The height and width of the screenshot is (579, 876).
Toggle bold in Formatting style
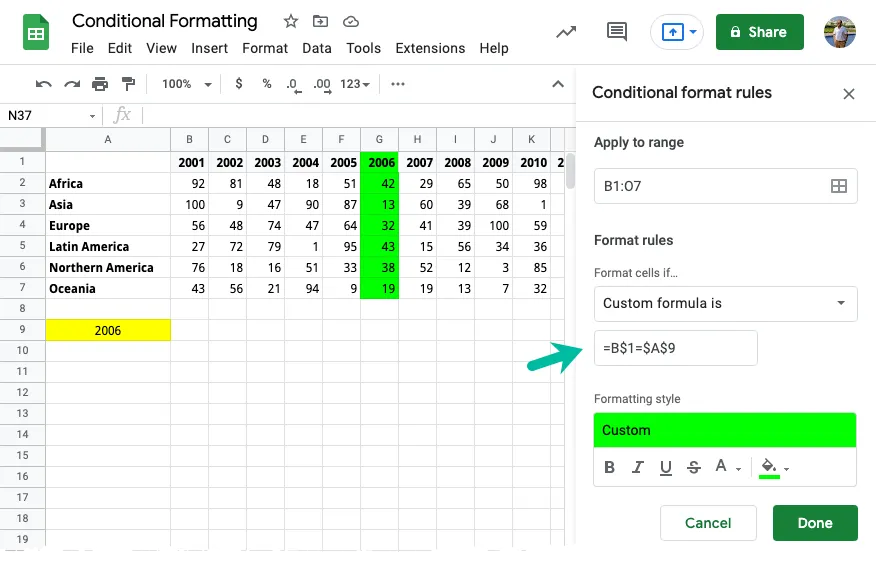(x=609, y=466)
